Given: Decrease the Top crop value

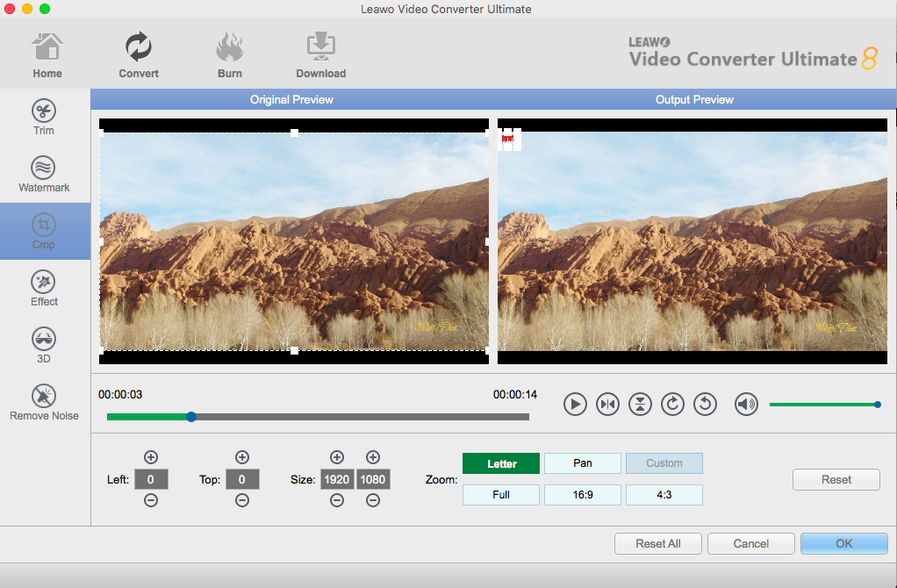Looking at the screenshot, I should coord(242,500).
